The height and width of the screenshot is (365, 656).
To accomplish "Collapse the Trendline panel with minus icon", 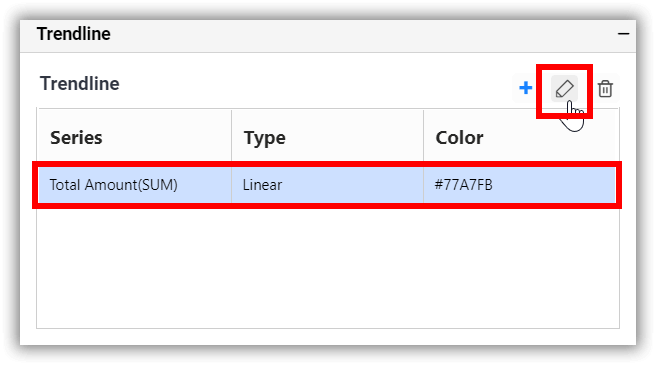I will point(623,33).
